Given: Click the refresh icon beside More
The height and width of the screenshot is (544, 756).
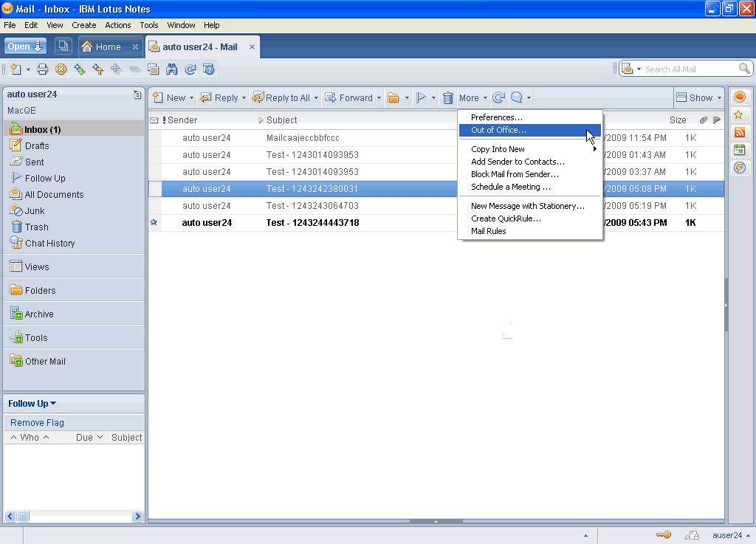Looking at the screenshot, I should tap(499, 97).
